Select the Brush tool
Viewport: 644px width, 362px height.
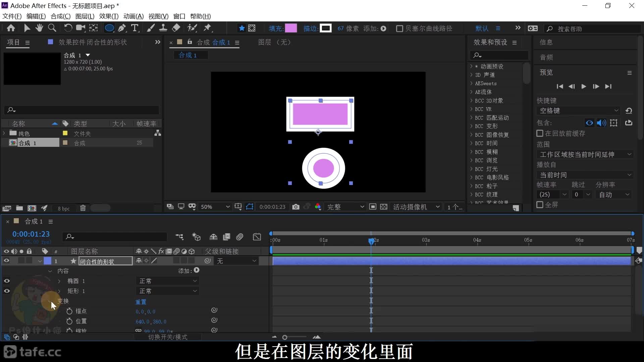(151, 28)
